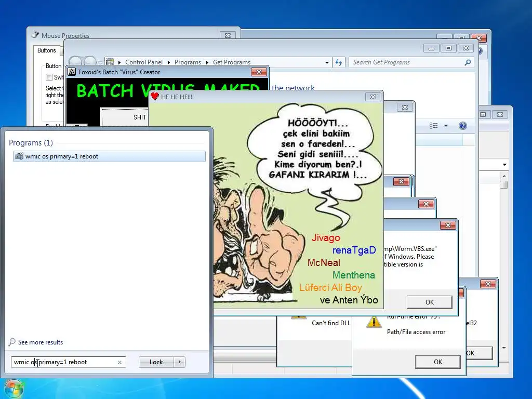Select the wmic os primary=1 reboot program result
Image resolution: width=532 pixels, height=399 pixels.
point(109,156)
